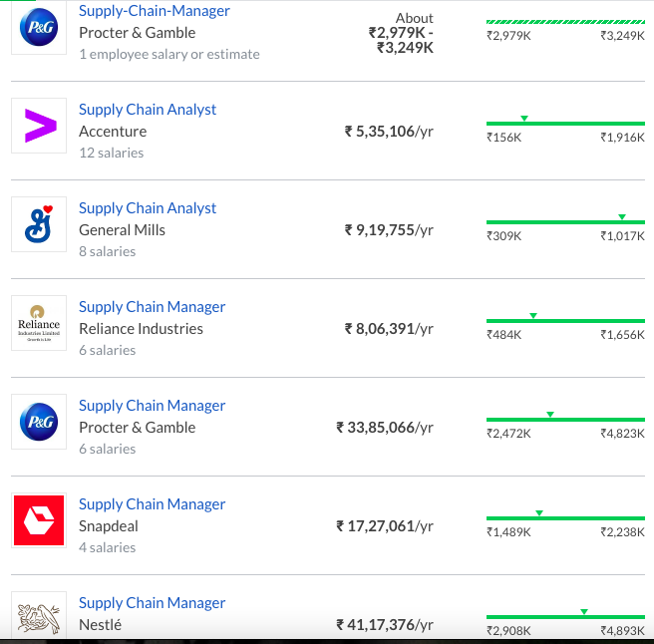This screenshot has width=654, height=644.
Task: Click Accenture salary range bar
Action: click(x=565, y=124)
